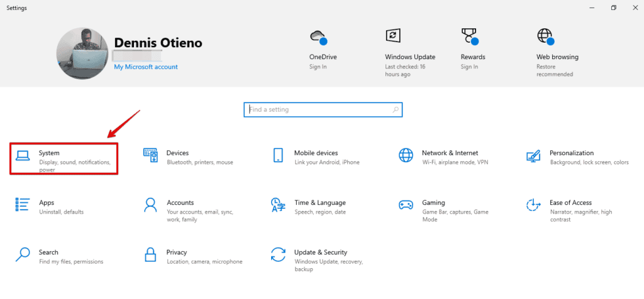Click the Network & Internet globe icon
The height and width of the screenshot is (299, 644).
[x=406, y=155]
